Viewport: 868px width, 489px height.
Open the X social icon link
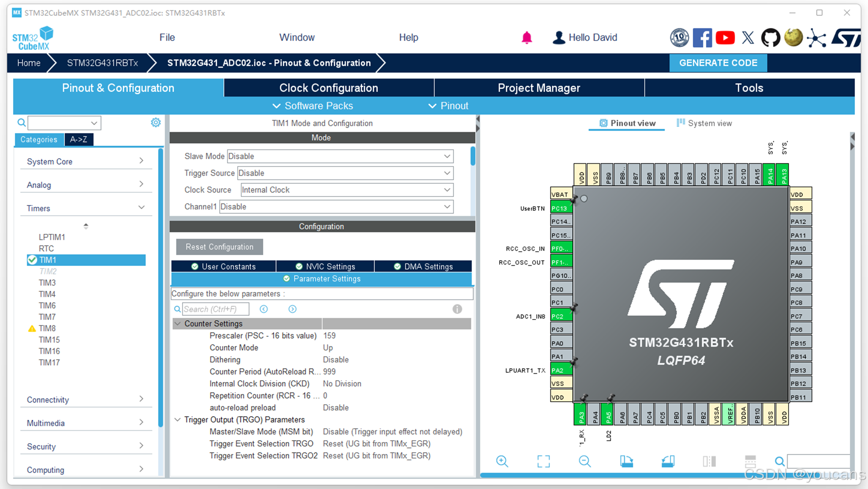tap(748, 38)
